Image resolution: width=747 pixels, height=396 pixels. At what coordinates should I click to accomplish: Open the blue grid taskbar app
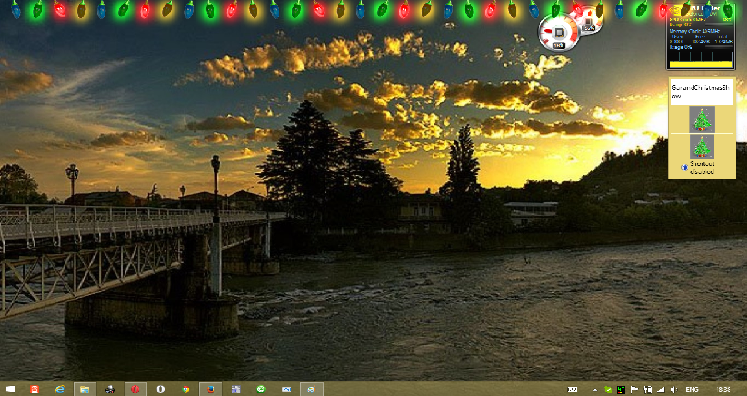pos(236,389)
